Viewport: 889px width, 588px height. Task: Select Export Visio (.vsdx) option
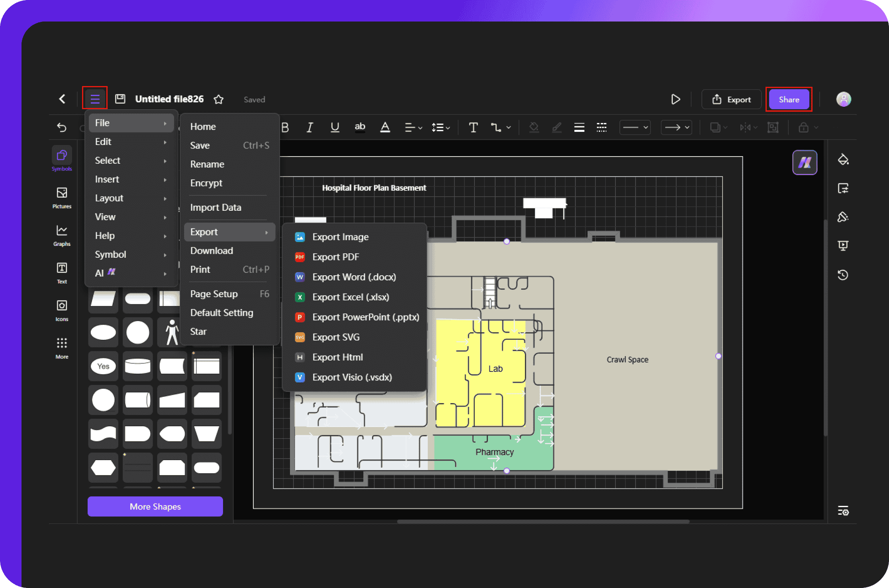click(x=352, y=377)
